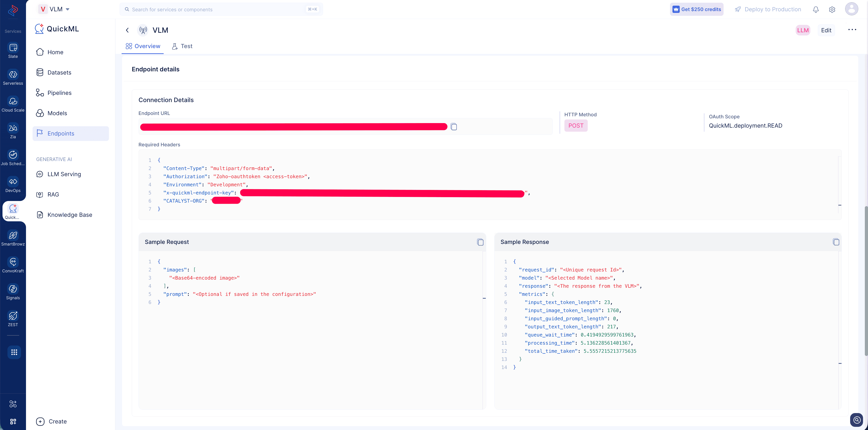Image resolution: width=868 pixels, height=430 pixels.
Task: Focus the search services field
Action: [221, 9]
